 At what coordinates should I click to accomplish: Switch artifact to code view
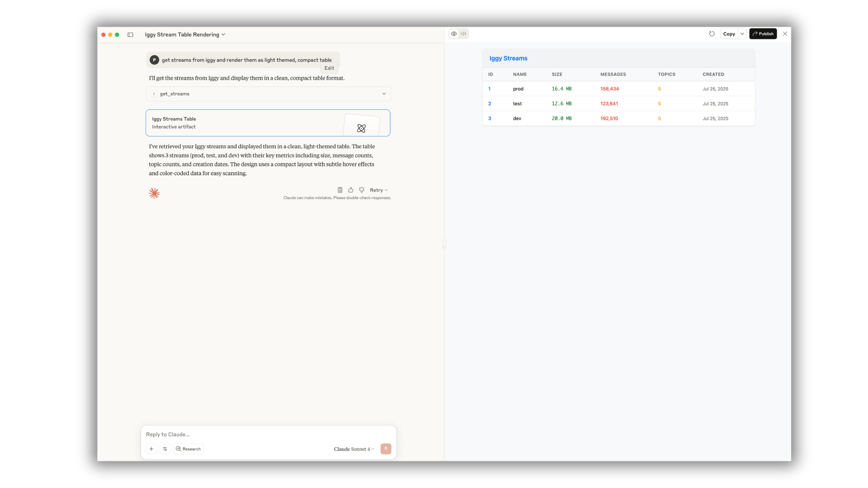(x=464, y=34)
